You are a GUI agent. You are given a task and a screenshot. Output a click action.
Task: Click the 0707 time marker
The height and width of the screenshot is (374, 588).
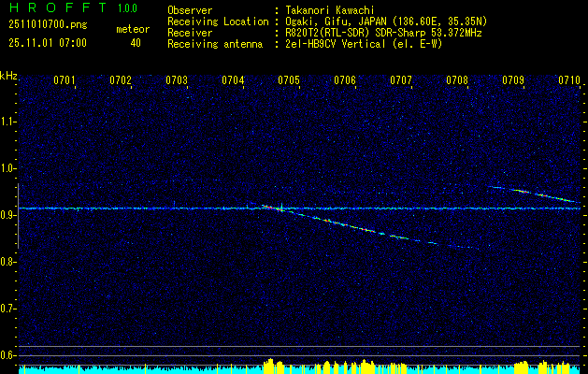coord(400,81)
